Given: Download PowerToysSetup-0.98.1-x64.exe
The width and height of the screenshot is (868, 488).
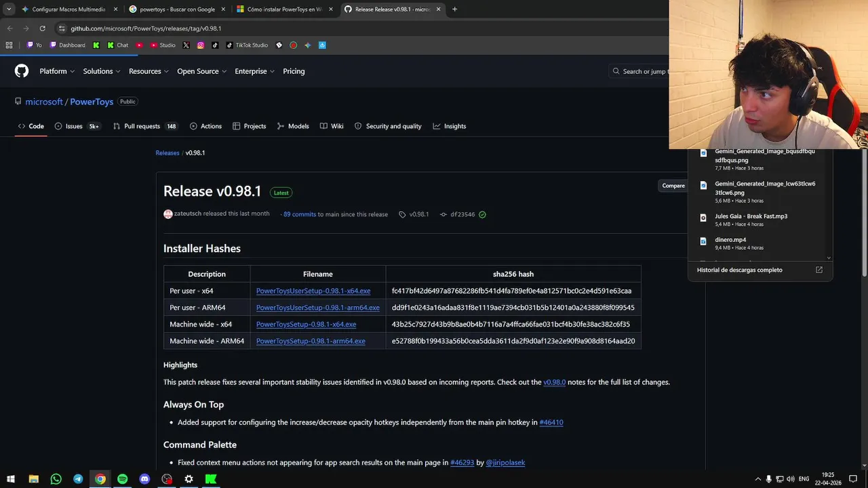Looking at the screenshot, I should point(306,324).
